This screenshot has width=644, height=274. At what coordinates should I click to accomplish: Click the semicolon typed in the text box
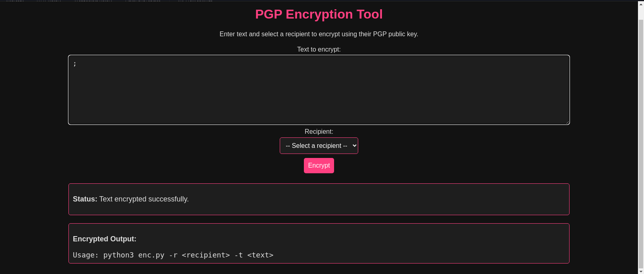click(75, 64)
